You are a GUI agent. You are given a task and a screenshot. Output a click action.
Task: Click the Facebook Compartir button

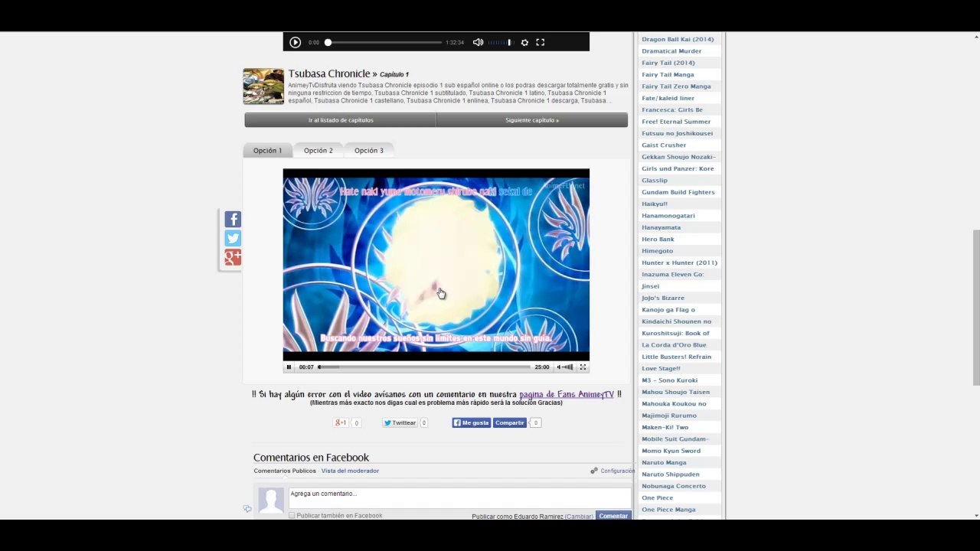[510, 422]
